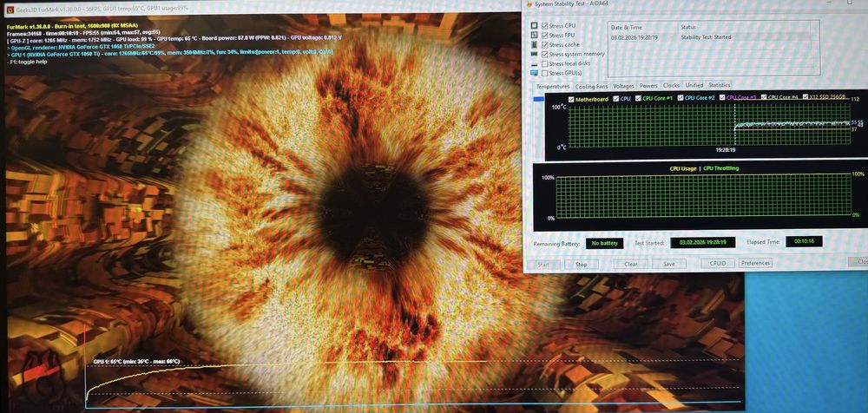Screen dimensions: 868x413
Task: Toggle the Motherboard sensor checkbox in graph
Action: 571,99
